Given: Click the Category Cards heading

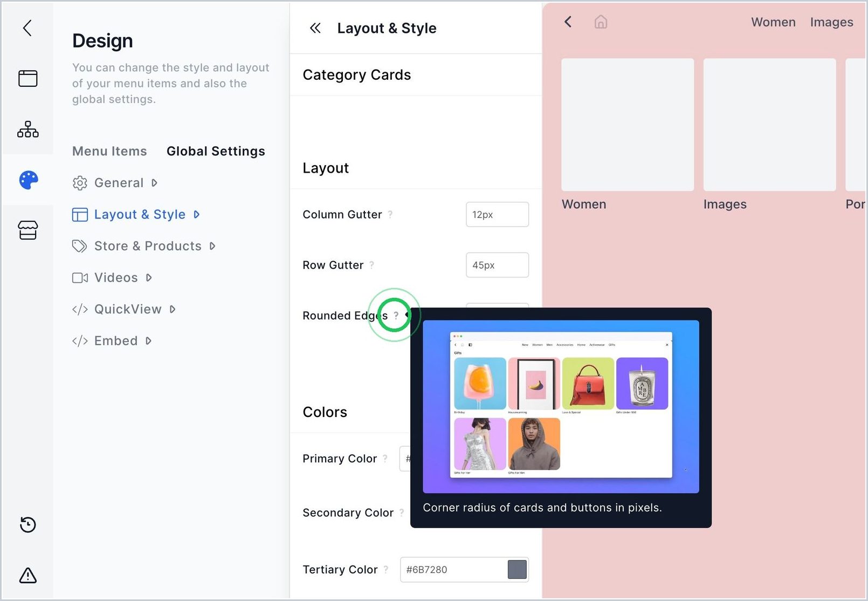Looking at the screenshot, I should click(357, 74).
